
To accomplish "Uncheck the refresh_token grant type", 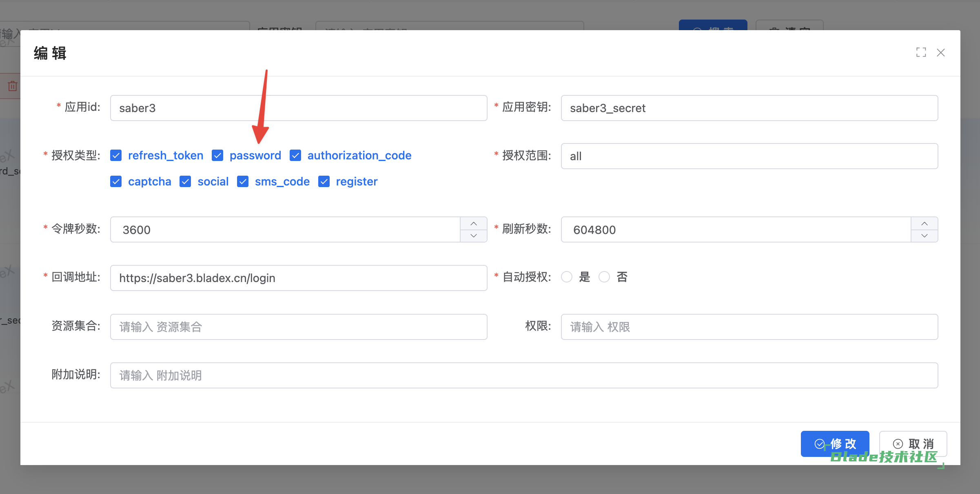I will click(x=116, y=155).
